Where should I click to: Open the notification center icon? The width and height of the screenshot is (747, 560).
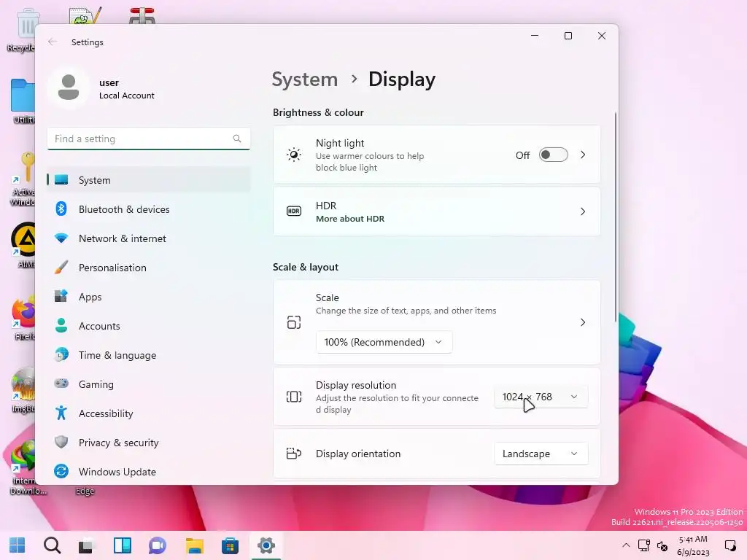[729, 545]
